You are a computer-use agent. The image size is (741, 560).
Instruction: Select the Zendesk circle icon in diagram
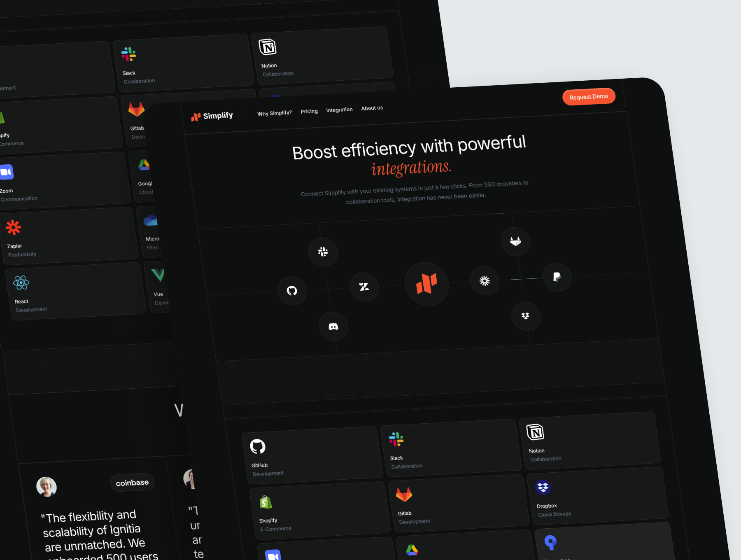point(364,287)
